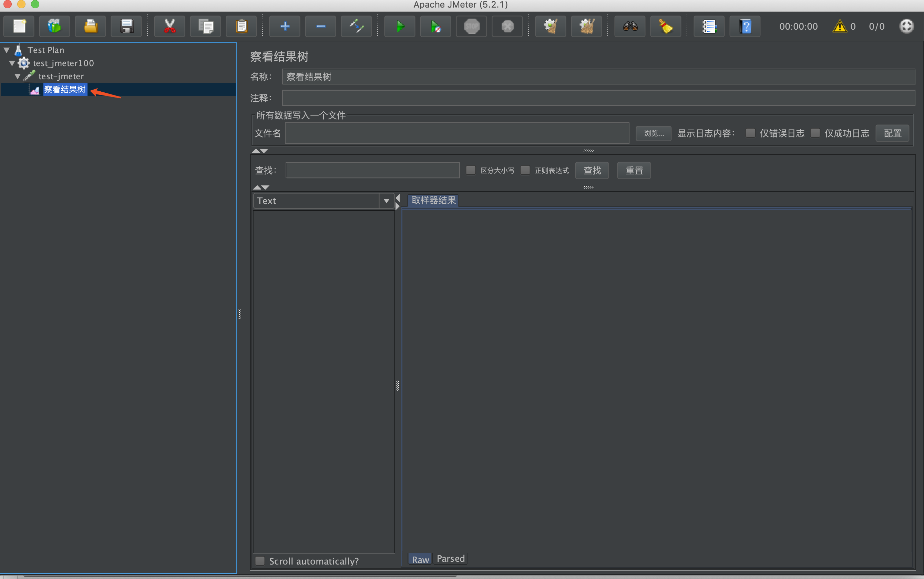924x579 pixels.
Task: Collapse all nodes with minus icon
Action: (321, 27)
